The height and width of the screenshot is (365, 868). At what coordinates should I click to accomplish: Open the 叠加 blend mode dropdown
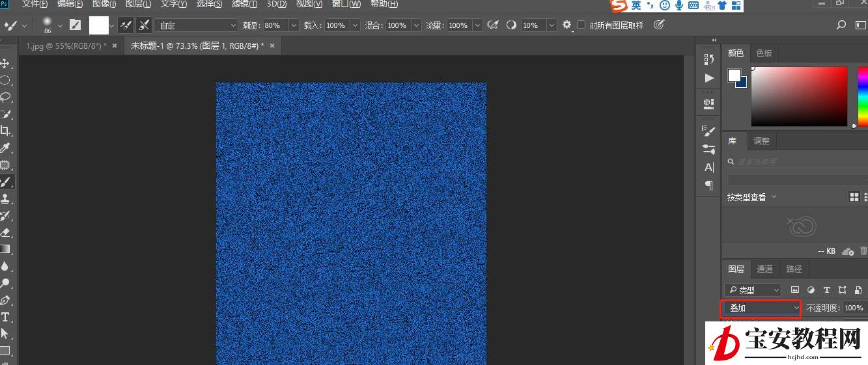761,308
